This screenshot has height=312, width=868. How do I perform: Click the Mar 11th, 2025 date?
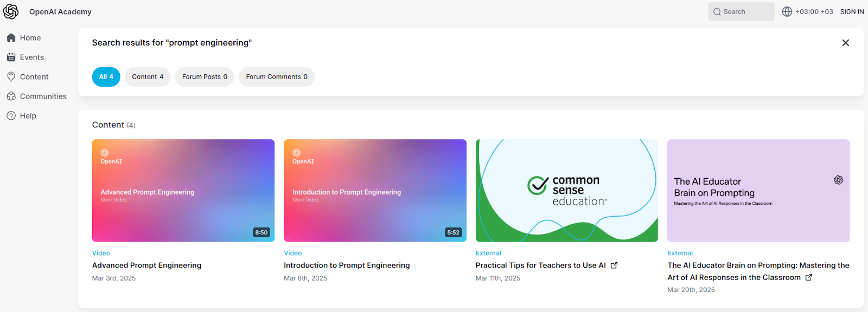pos(498,278)
